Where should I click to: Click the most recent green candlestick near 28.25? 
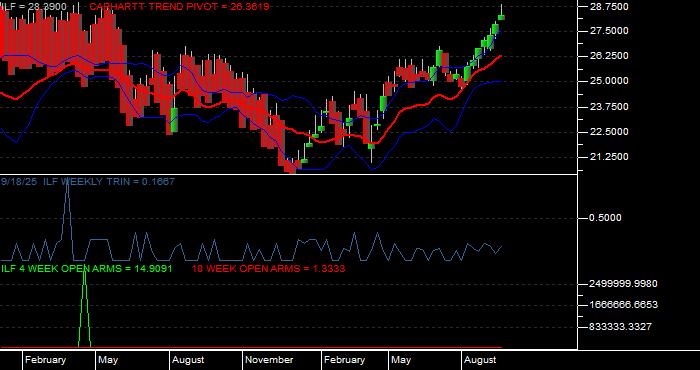pos(501,17)
